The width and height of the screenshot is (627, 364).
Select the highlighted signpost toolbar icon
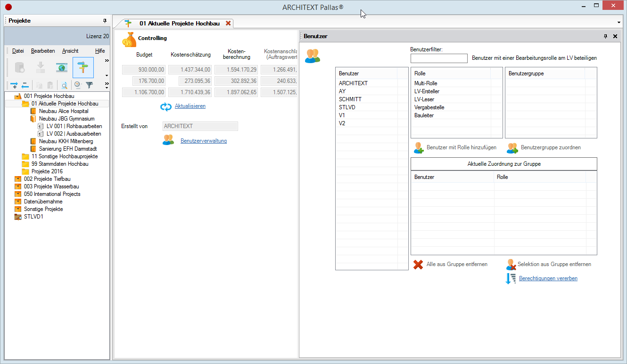tap(83, 68)
